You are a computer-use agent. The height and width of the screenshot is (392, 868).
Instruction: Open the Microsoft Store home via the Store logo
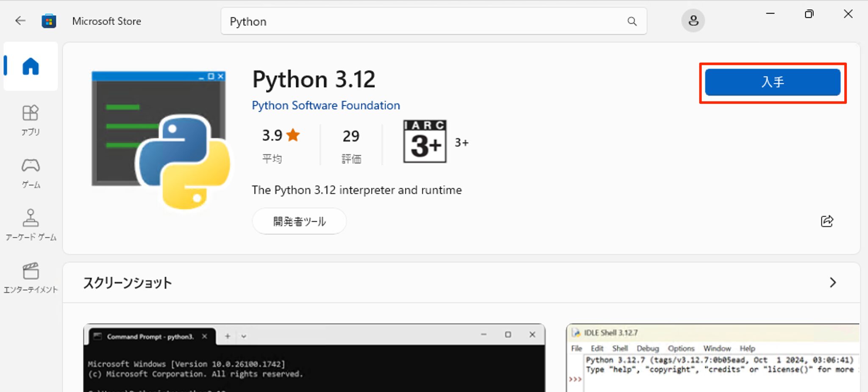49,20
